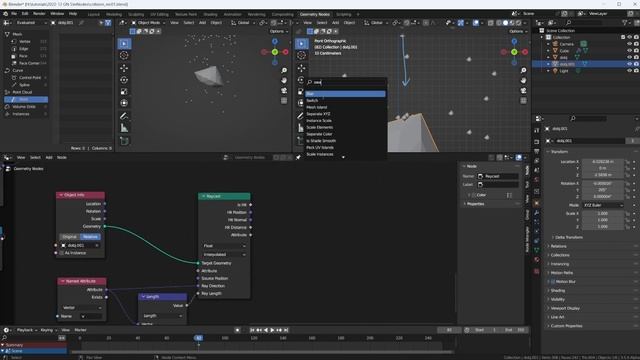Hide the Light object in the outliner viewport
640x360 pixels.
click(629, 71)
